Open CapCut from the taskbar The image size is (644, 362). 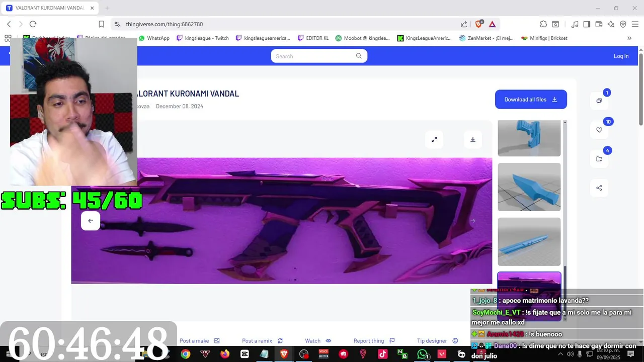tap(245, 354)
